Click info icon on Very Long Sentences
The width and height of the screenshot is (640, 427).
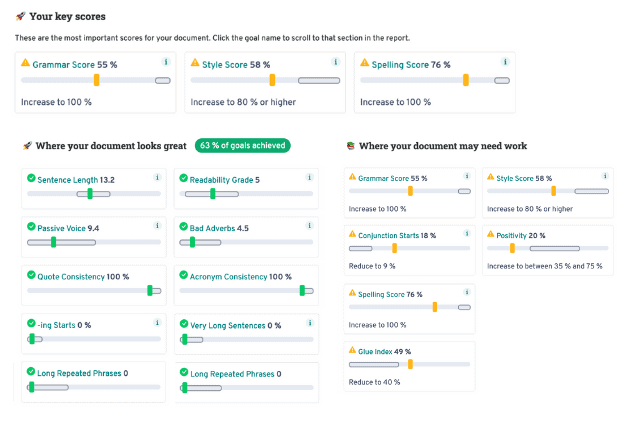(310, 323)
